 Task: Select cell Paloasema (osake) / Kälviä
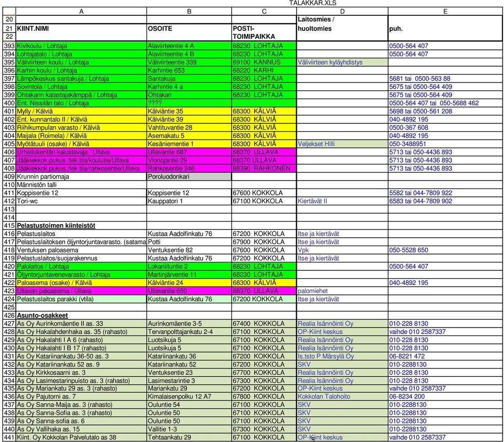click(x=81, y=283)
